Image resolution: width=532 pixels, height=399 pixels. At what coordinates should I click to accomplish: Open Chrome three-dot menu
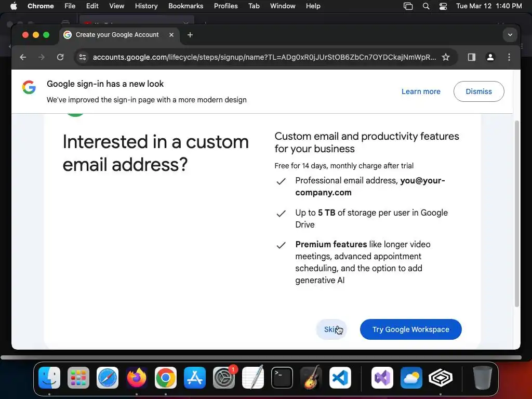tap(509, 57)
